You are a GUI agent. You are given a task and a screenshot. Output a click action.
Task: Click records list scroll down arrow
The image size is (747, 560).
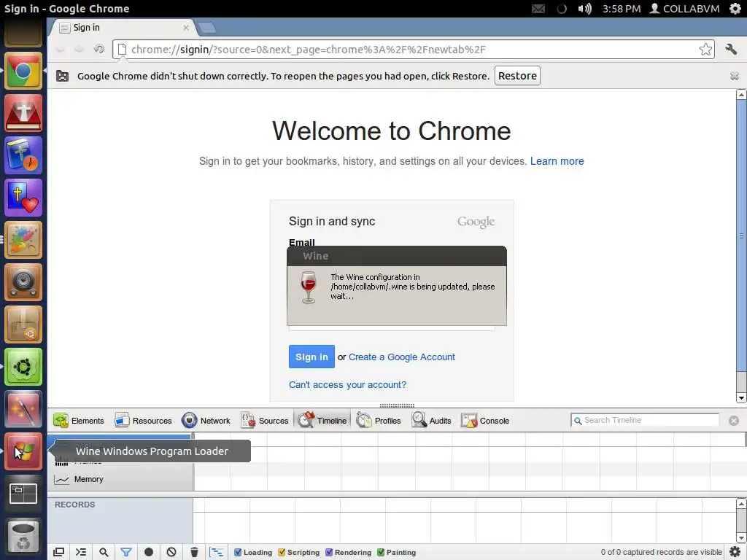pyautogui.click(x=741, y=538)
